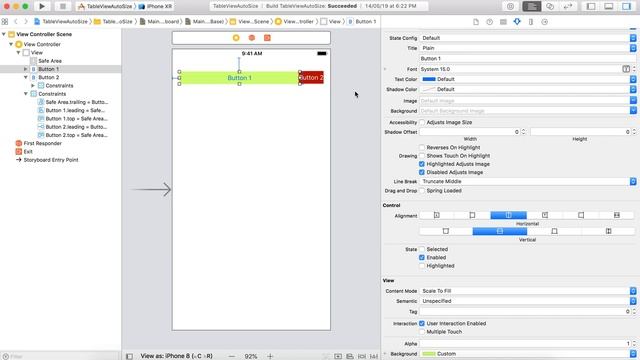
Task: Select Button 1 on the canvas
Action: click(239, 78)
